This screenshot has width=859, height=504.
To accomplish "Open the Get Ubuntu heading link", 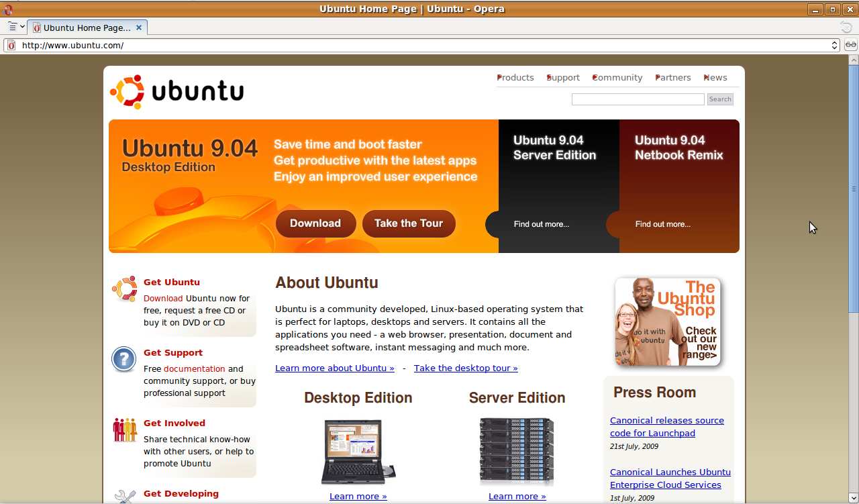I will pos(172,283).
